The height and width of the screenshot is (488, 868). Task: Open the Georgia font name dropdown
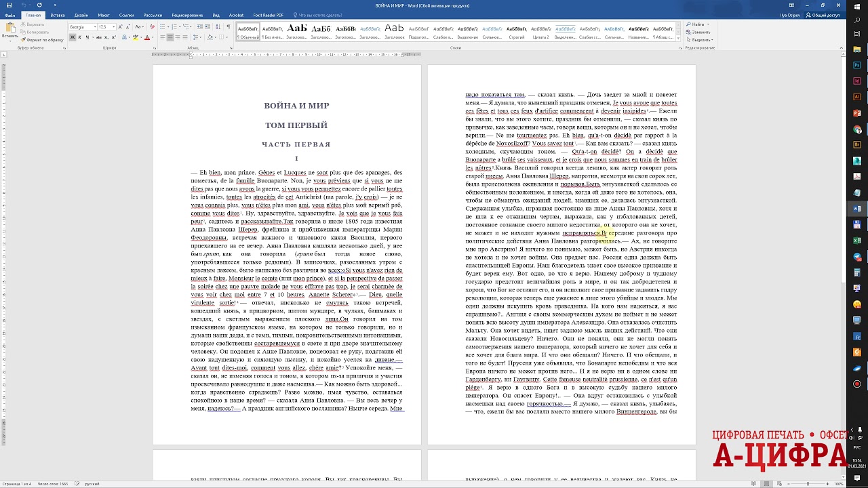pos(95,27)
